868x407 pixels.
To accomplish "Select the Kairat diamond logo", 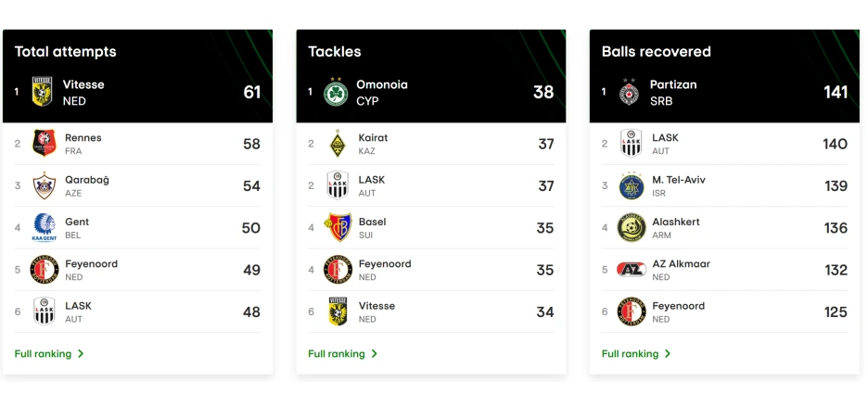I will click(x=338, y=144).
